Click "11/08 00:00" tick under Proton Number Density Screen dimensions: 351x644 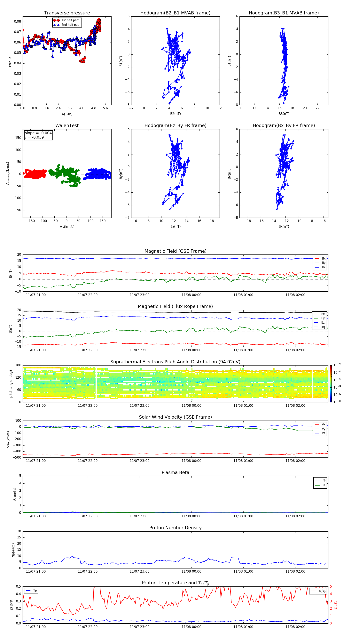pyautogui.click(x=191, y=571)
